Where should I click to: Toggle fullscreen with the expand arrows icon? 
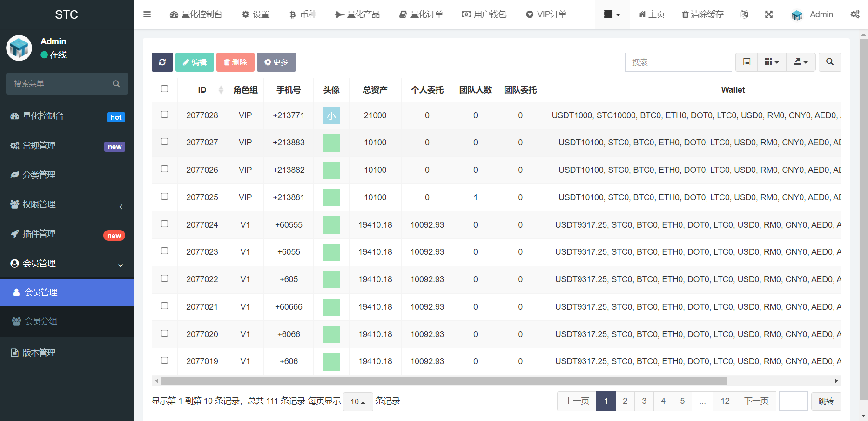[769, 14]
